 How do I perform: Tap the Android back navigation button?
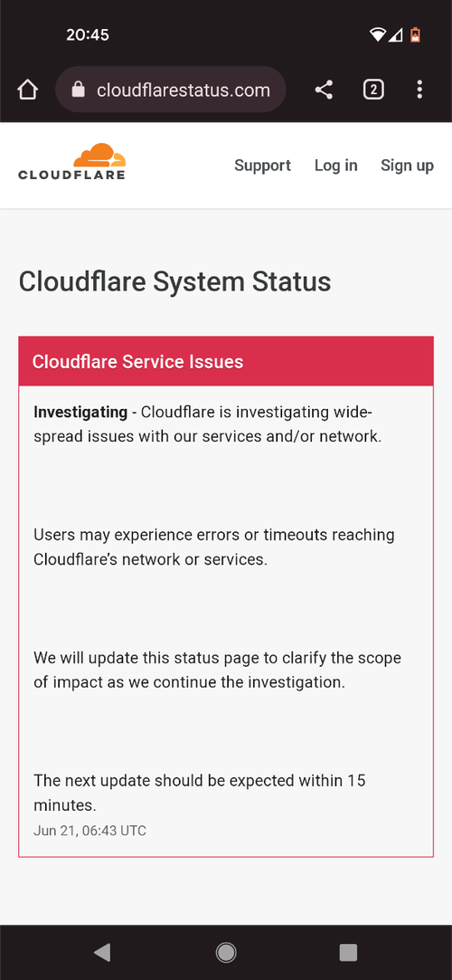click(102, 952)
